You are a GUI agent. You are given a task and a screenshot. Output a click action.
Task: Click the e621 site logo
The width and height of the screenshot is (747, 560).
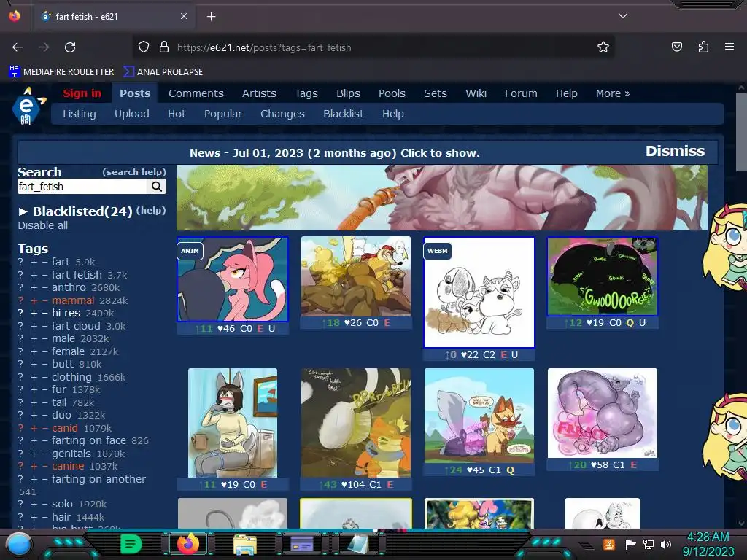[28, 106]
